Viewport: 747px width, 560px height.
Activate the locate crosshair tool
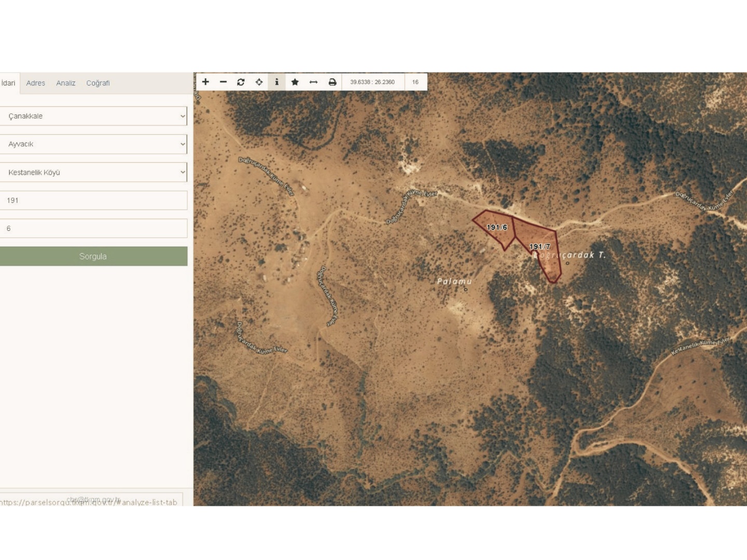tap(259, 82)
